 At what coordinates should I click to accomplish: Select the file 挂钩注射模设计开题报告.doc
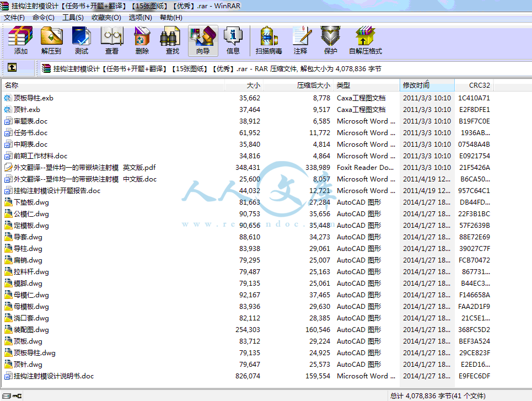click(x=57, y=191)
